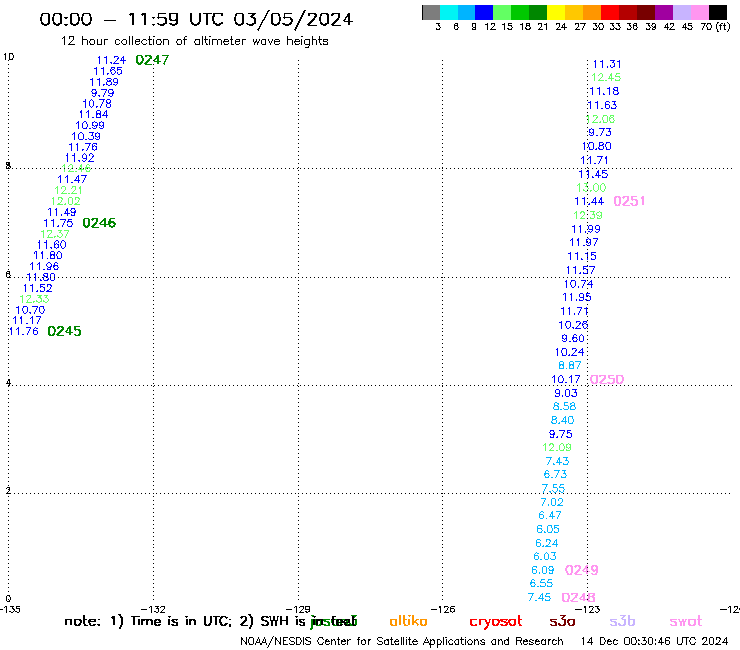Viewport: 740px width, 650px height.
Task: Select the light-blue reading 8.87
Action: click(x=570, y=365)
